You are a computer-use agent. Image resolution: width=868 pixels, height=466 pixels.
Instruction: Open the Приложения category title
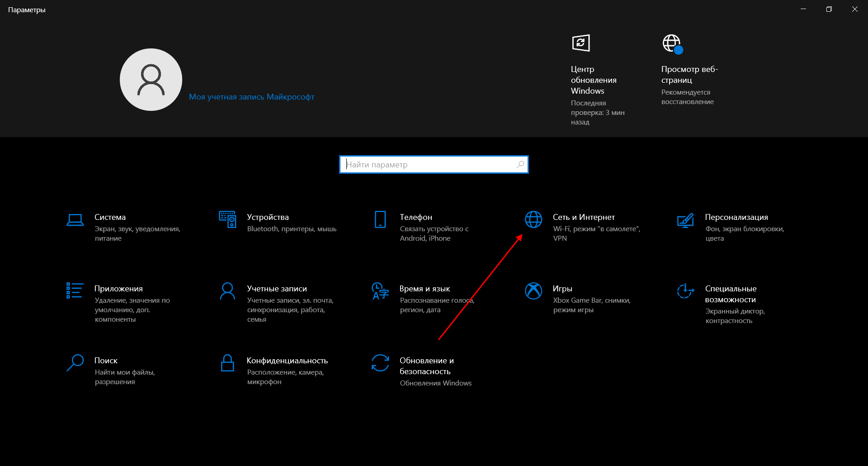pos(118,289)
